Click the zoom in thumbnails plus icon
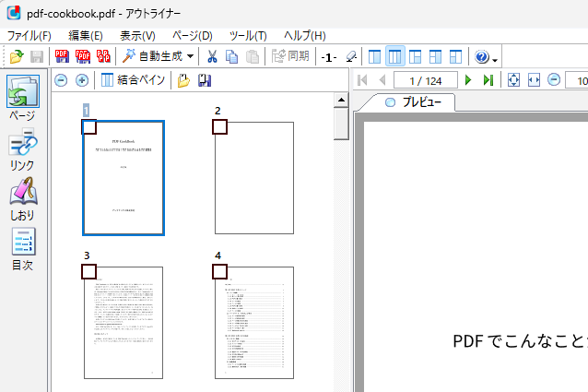This screenshot has width=588, height=392. [x=81, y=80]
